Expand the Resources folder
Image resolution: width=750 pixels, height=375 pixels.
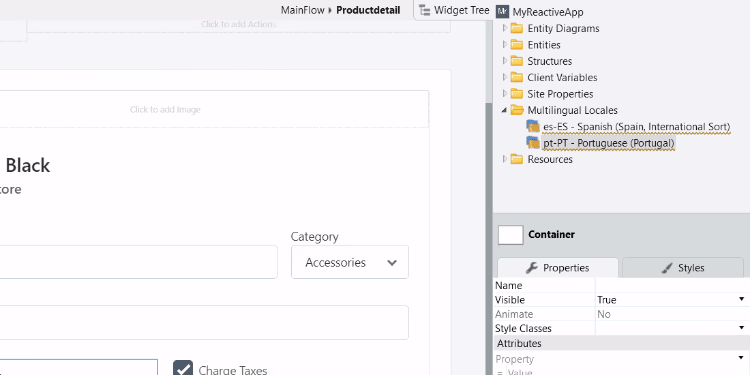tap(504, 159)
